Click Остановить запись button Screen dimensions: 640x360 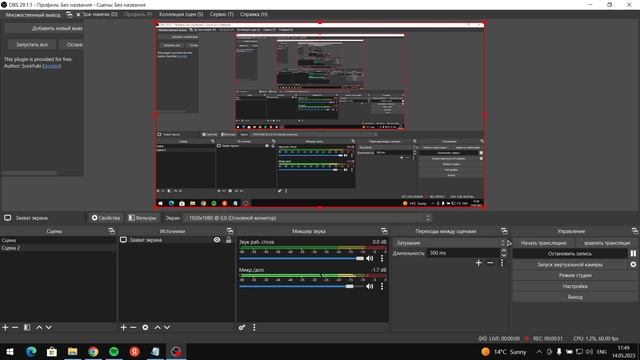(x=570, y=253)
